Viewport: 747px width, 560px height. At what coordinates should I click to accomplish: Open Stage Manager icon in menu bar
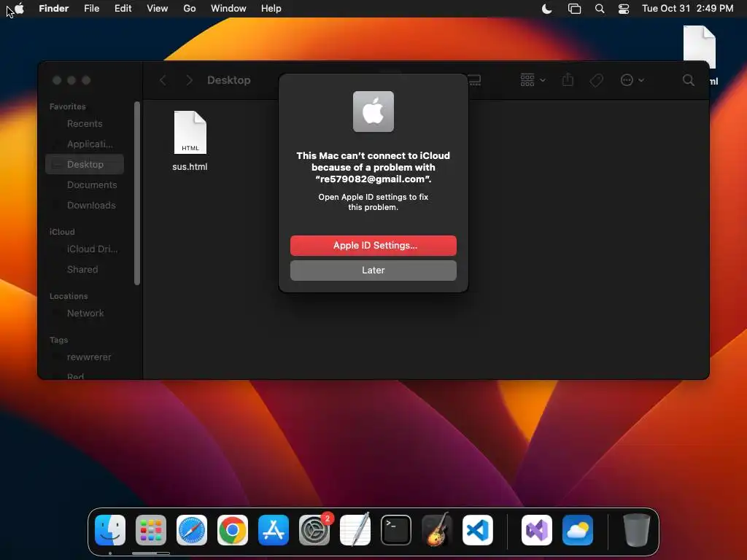pos(575,9)
